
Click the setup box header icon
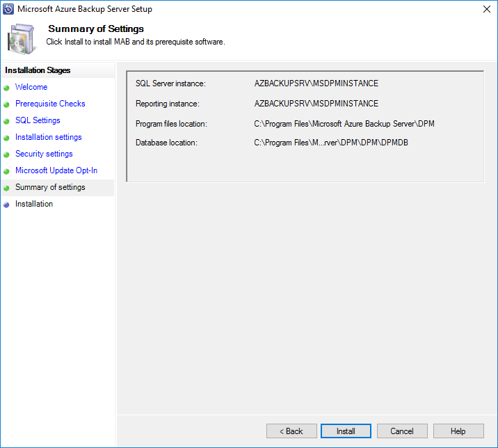coord(22,39)
